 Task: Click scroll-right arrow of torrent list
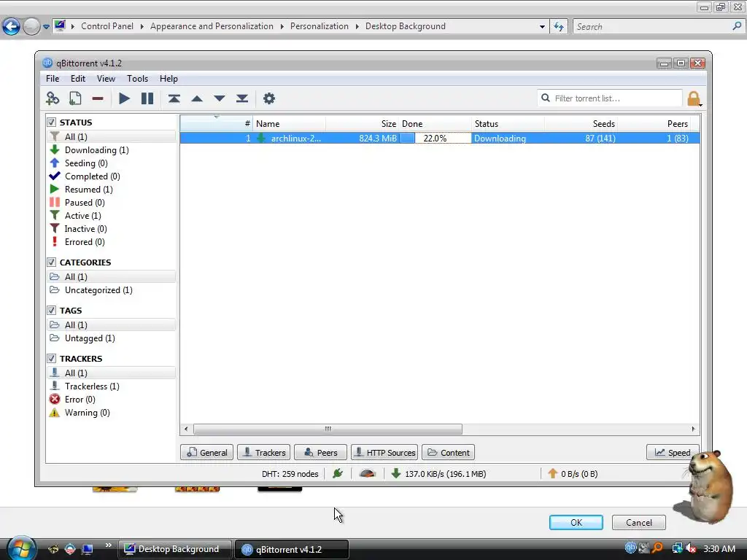[693, 429]
